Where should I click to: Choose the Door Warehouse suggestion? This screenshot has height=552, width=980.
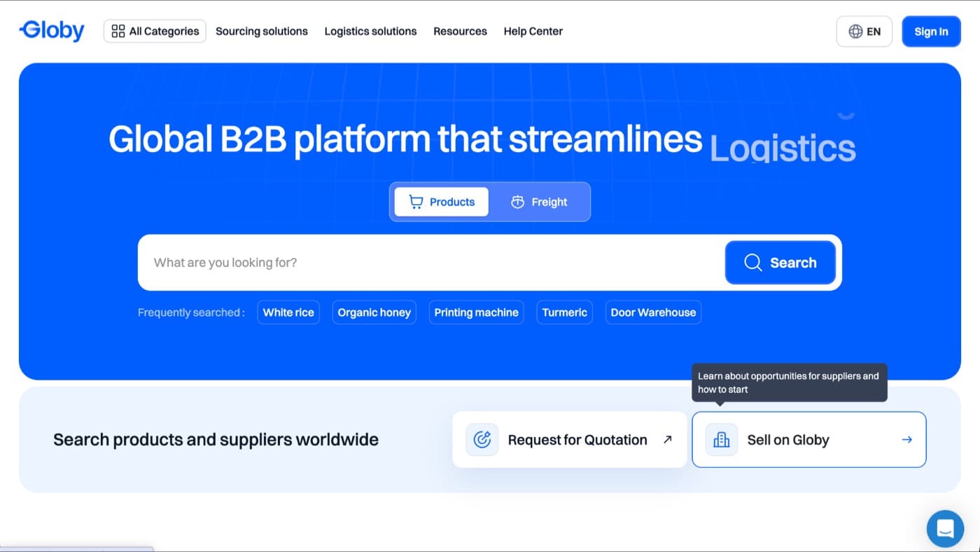[653, 312]
